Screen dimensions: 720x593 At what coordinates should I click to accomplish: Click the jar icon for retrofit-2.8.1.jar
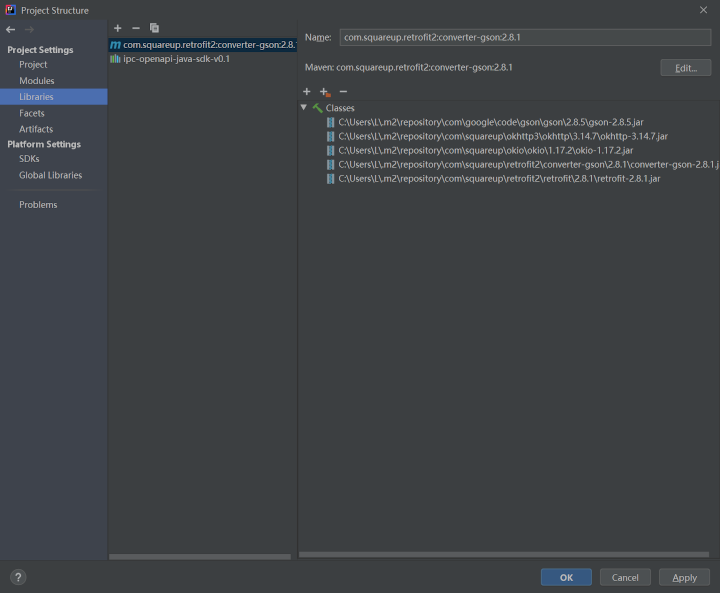tap(330, 179)
